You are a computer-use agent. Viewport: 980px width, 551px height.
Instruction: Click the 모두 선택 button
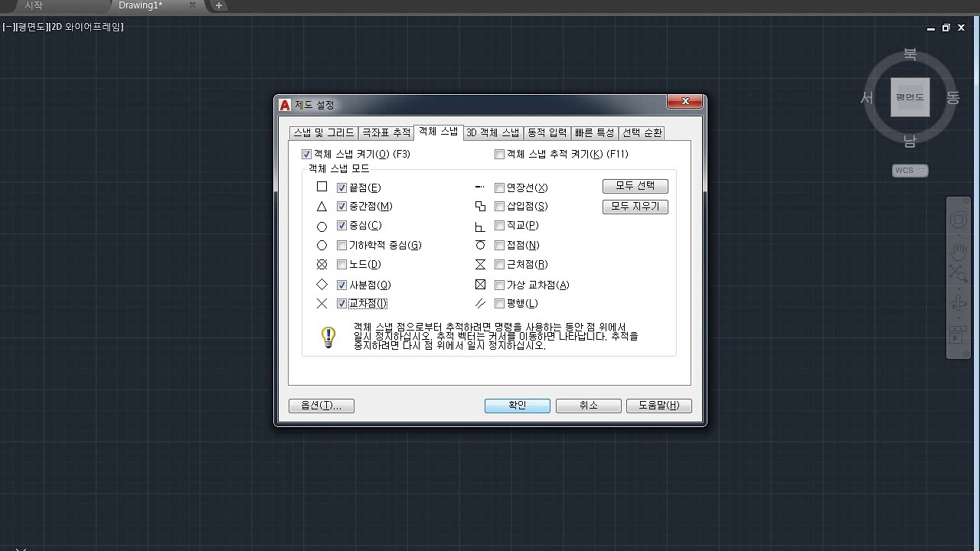pyautogui.click(x=635, y=186)
